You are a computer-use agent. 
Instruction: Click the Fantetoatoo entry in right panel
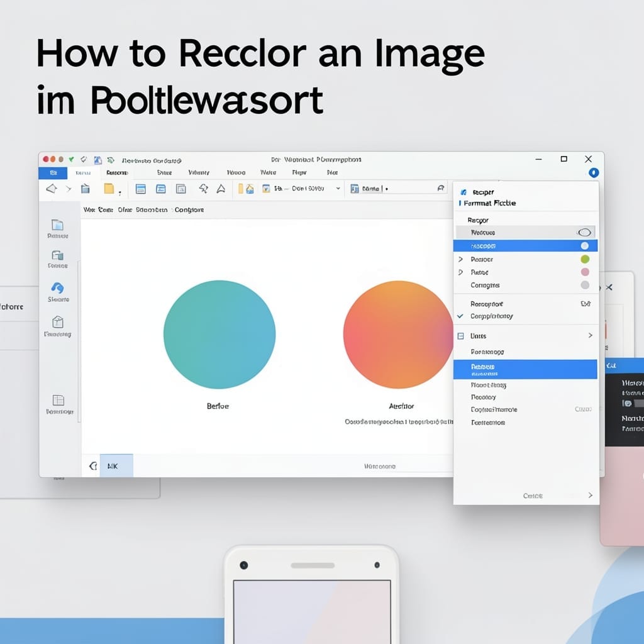(x=488, y=423)
